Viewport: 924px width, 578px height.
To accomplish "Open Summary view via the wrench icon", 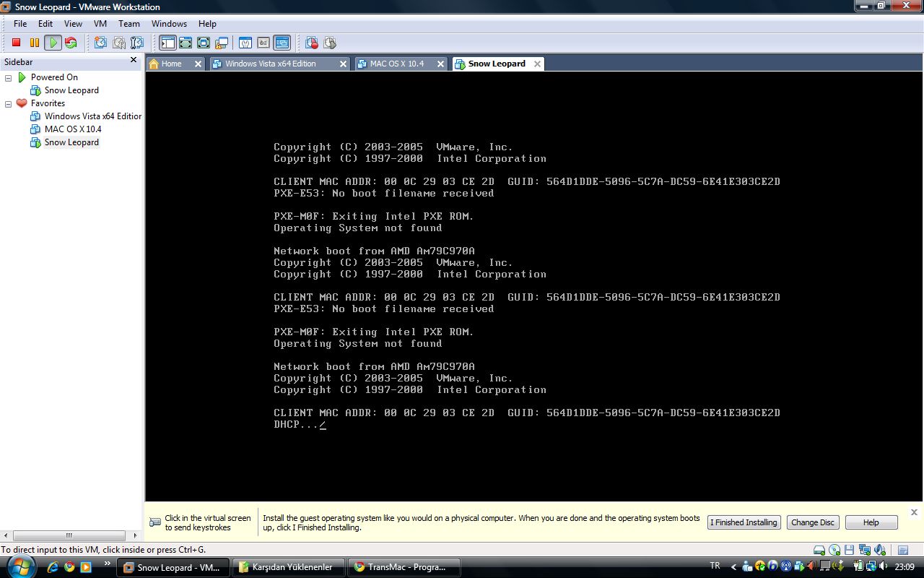I will [x=245, y=43].
